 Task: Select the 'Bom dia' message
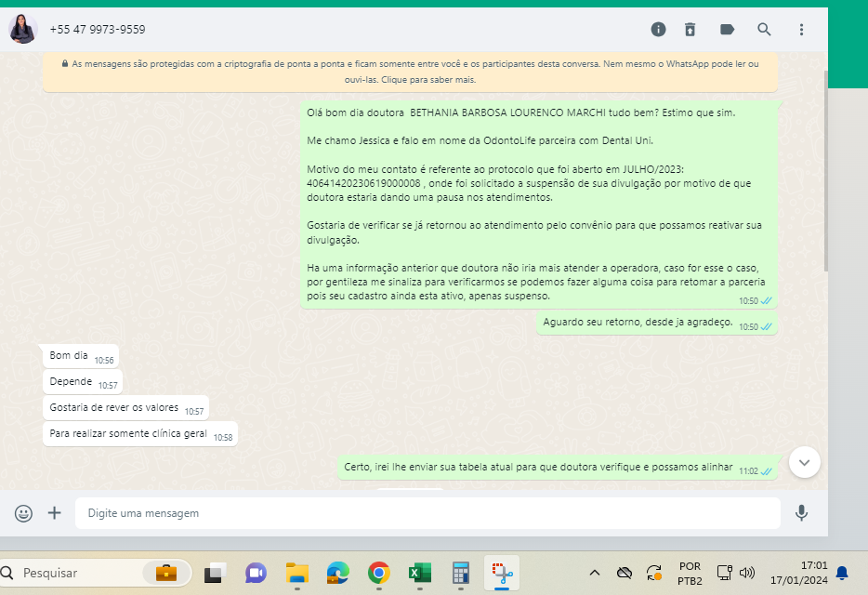(x=81, y=356)
